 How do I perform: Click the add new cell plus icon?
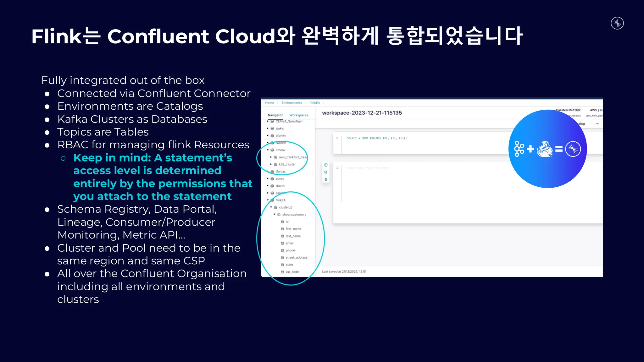[x=326, y=165]
